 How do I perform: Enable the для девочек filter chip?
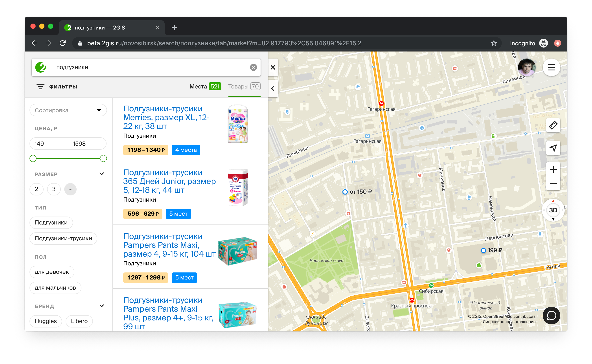(52, 272)
